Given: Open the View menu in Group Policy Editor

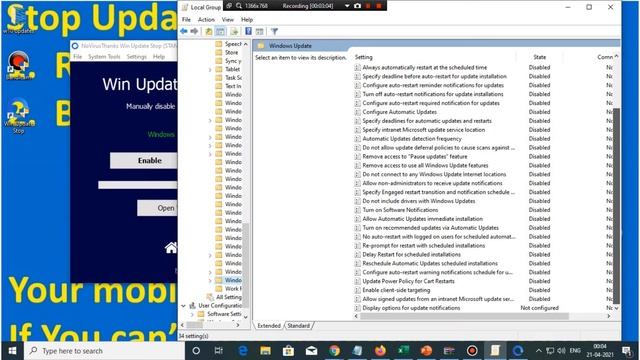Looking at the screenshot, I should 228,20.
